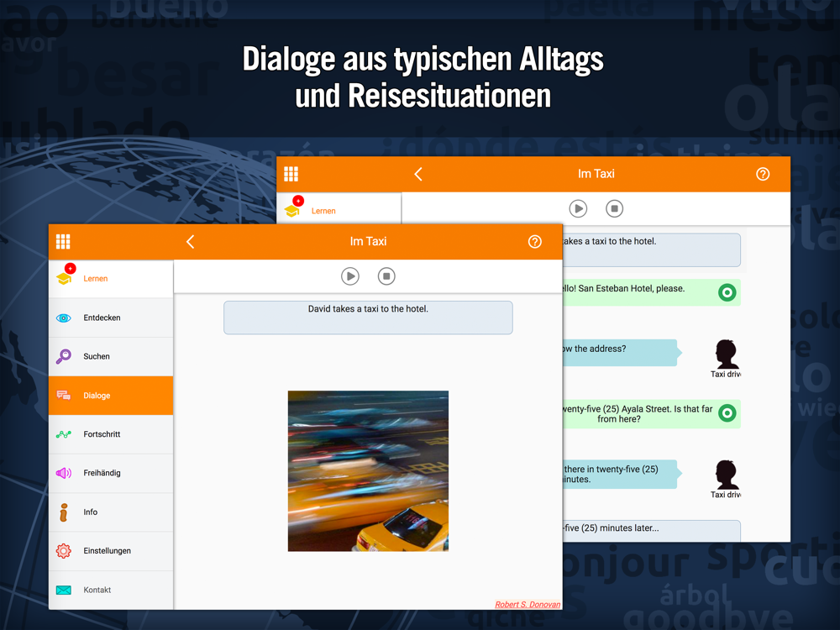Open Einstellungen settings

click(111, 551)
